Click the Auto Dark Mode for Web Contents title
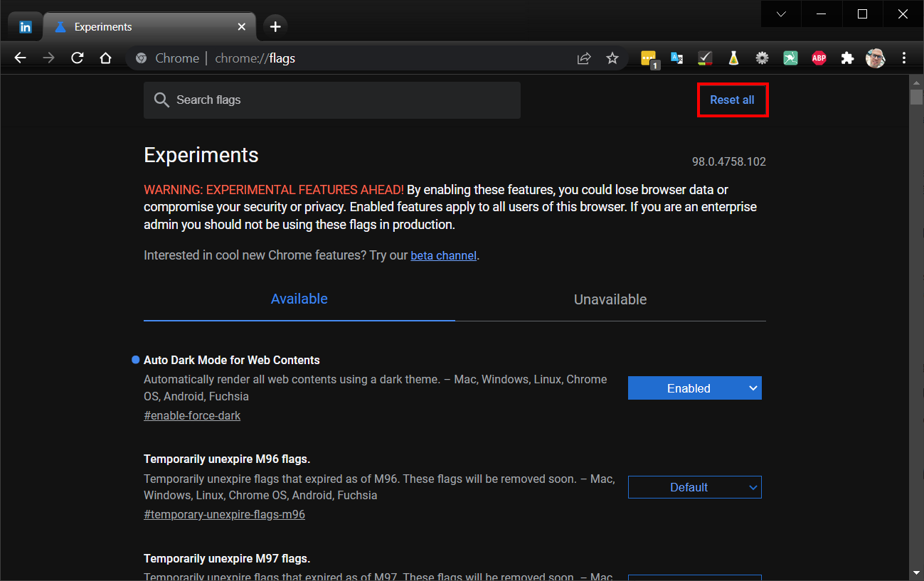 pyautogui.click(x=232, y=360)
